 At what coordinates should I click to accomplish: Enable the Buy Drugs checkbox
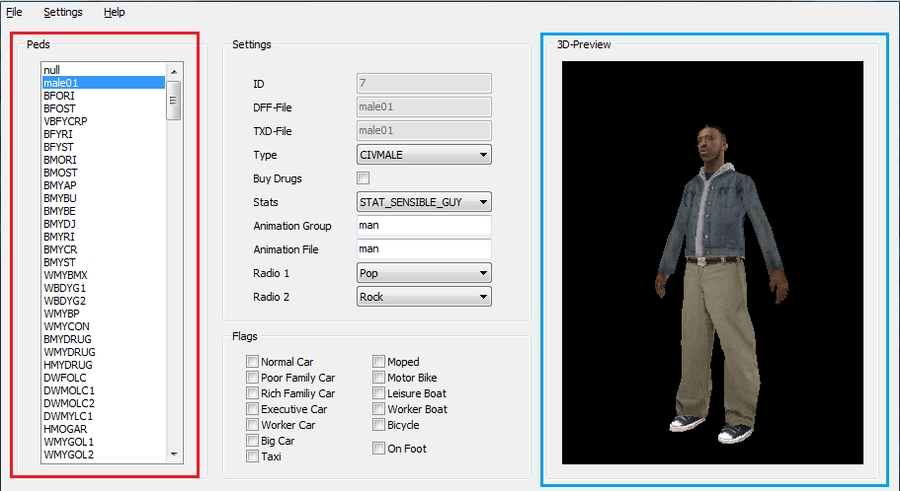[364, 178]
